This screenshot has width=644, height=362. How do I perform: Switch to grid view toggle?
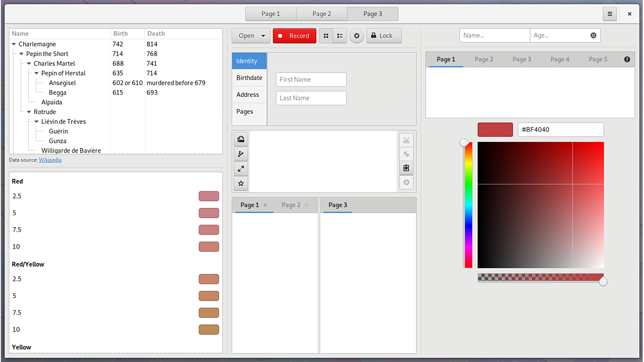pyautogui.click(x=326, y=36)
